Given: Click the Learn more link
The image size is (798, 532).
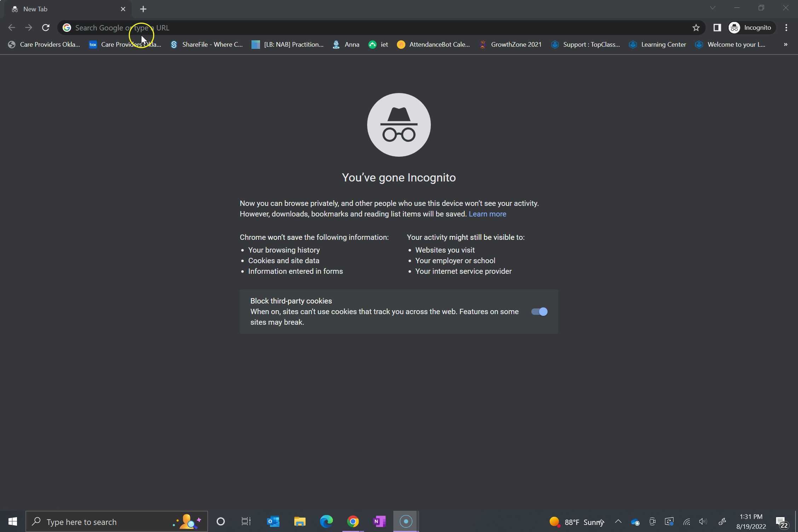Looking at the screenshot, I should (487, 214).
